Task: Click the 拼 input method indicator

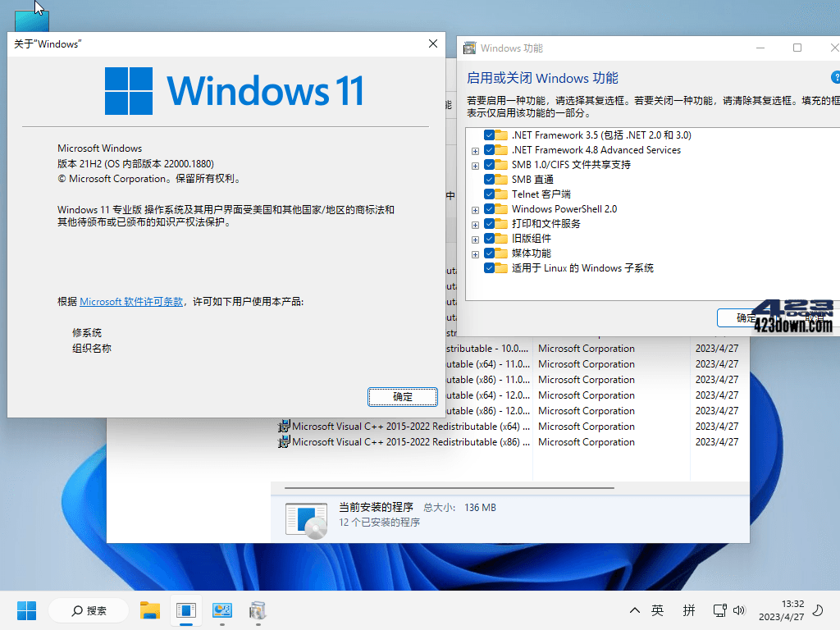Action: (689, 610)
